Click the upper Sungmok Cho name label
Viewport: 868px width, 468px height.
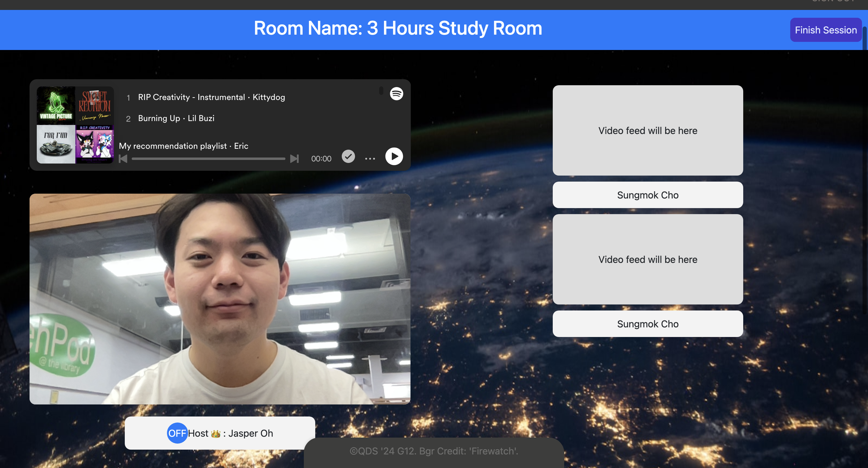[647, 195]
